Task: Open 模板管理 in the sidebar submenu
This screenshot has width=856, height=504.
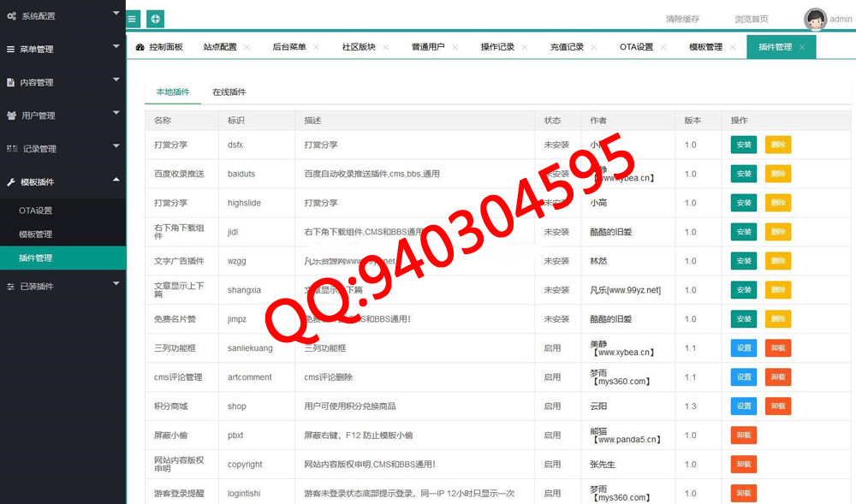Action: pos(36,234)
